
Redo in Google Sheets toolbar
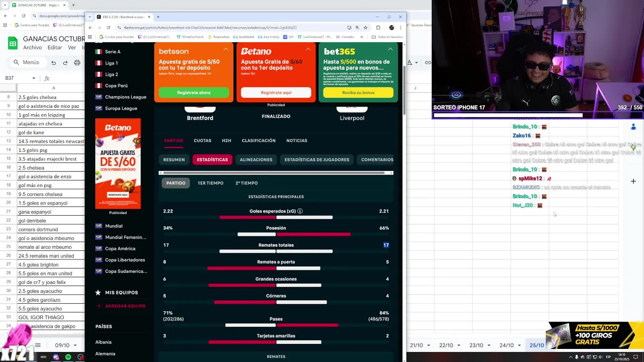point(65,62)
